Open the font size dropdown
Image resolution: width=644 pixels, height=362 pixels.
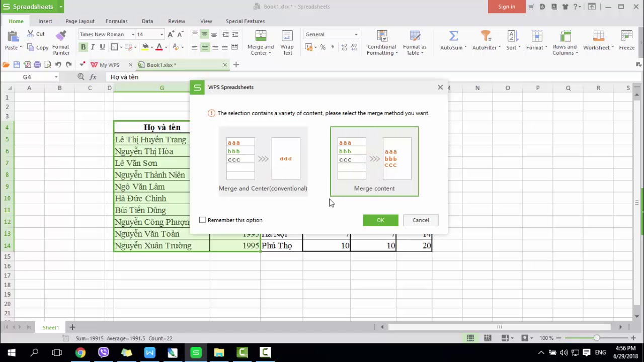click(162, 34)
